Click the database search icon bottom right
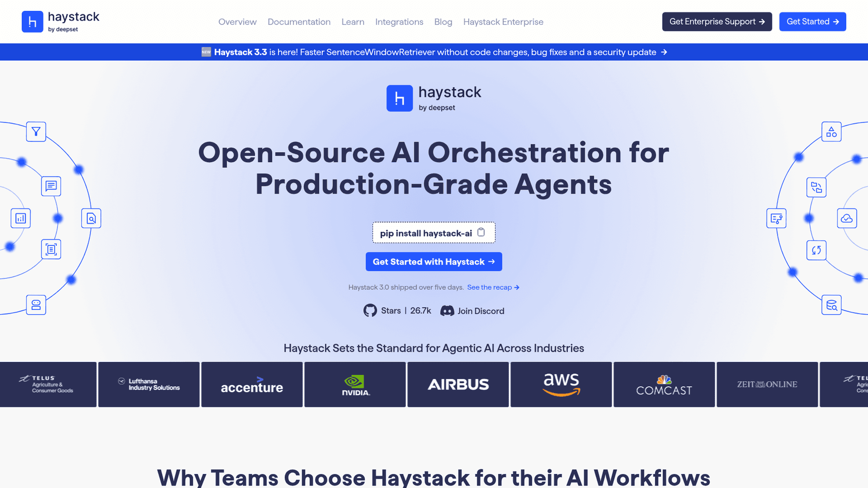The image size is (868, 488). click(x=831, y=305)
